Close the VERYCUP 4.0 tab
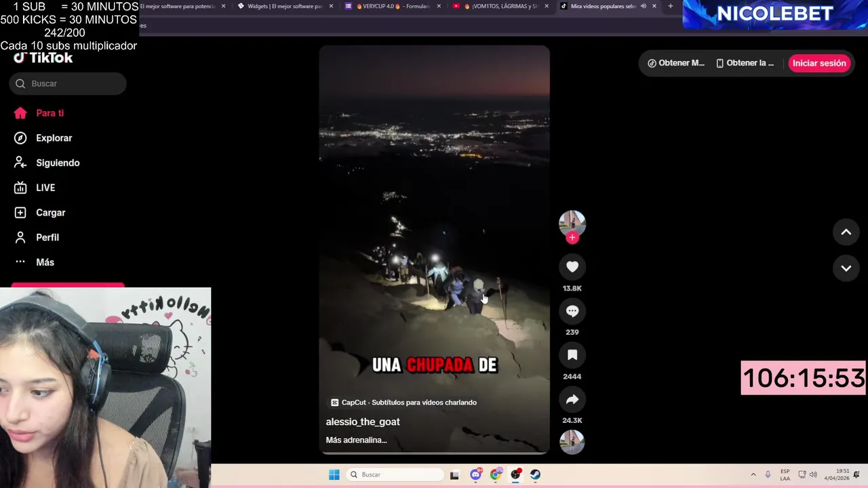 tap(439, 6)
